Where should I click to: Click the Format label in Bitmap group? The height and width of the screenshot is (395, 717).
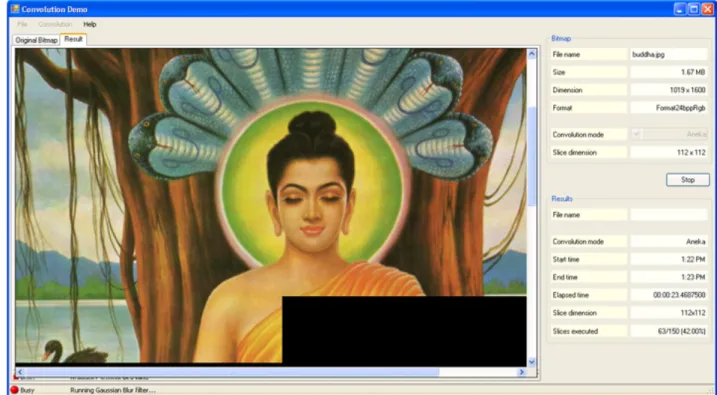[562, 108]
